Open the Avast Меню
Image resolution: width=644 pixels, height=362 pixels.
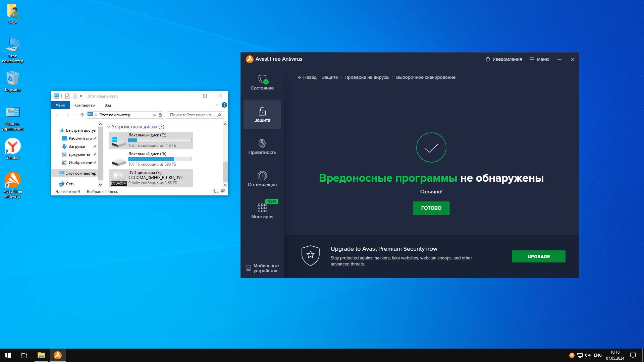539,59
